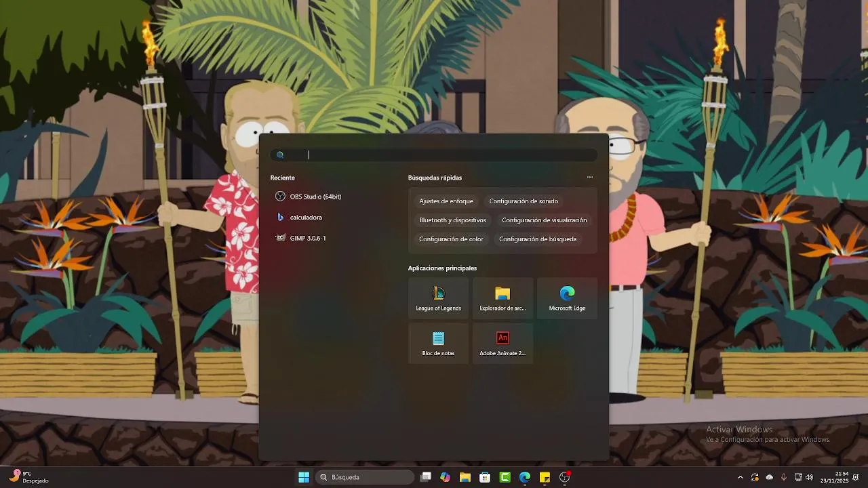
Task: Open Task View on the taskbar
Action: pos(425,477)
